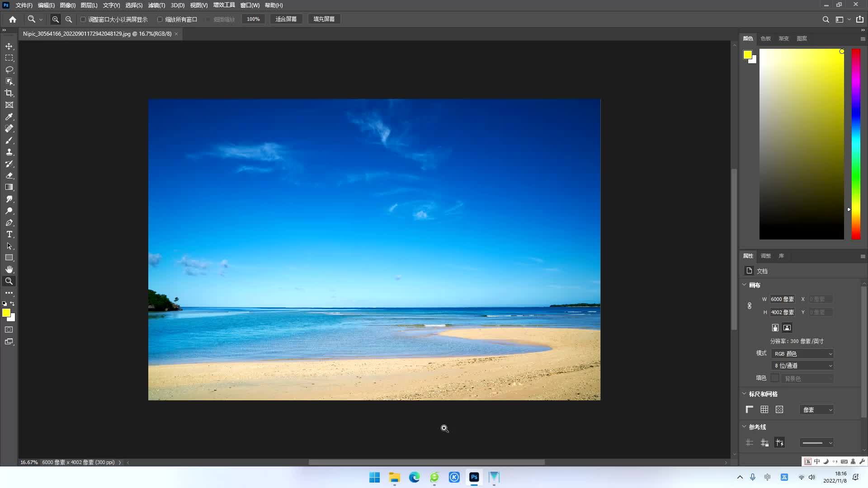Open the 8 位/通道 bit depth dropdown
The height and width of the screenshot is (488, 868).
(802, 365)
